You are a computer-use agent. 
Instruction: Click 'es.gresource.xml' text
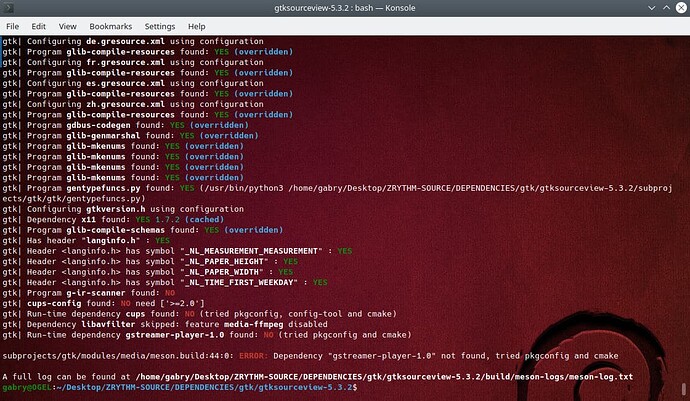[126, 83]
